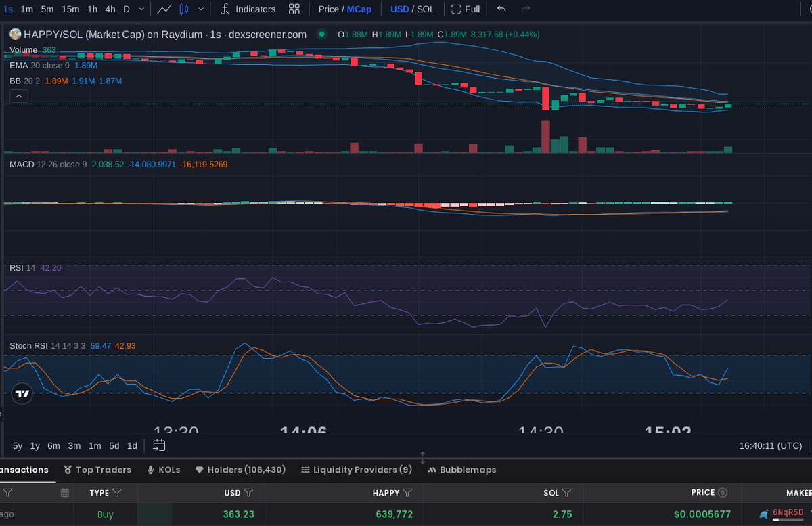Click the 639,772 HAPPY cell
This screenshot has width=812, height=526.
pyautogui.click(x=394, y=514)
